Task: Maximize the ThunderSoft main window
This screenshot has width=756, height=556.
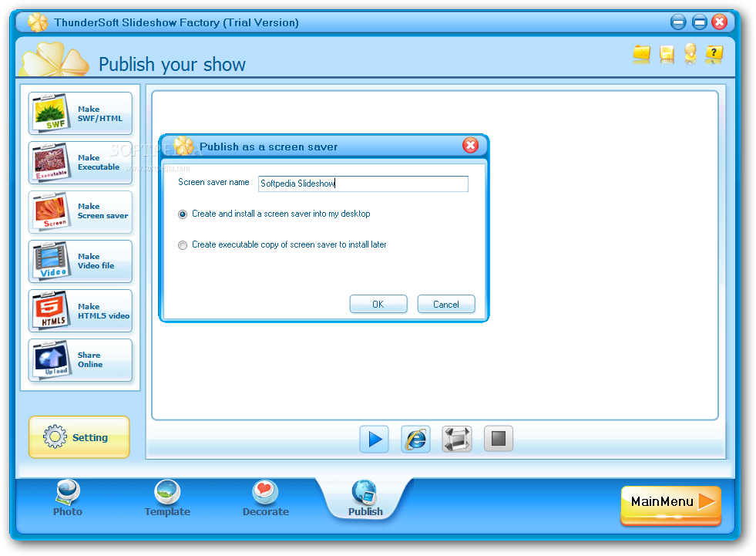Action: [699, 22]
